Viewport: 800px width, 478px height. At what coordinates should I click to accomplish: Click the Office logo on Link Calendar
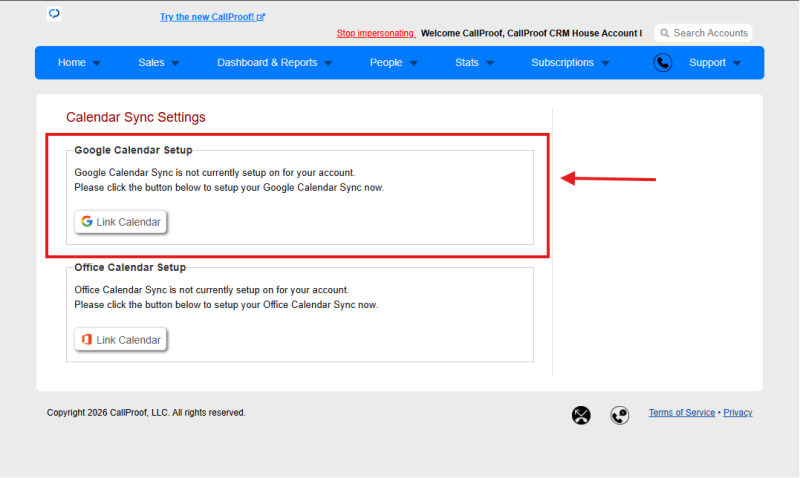point(87,339)
